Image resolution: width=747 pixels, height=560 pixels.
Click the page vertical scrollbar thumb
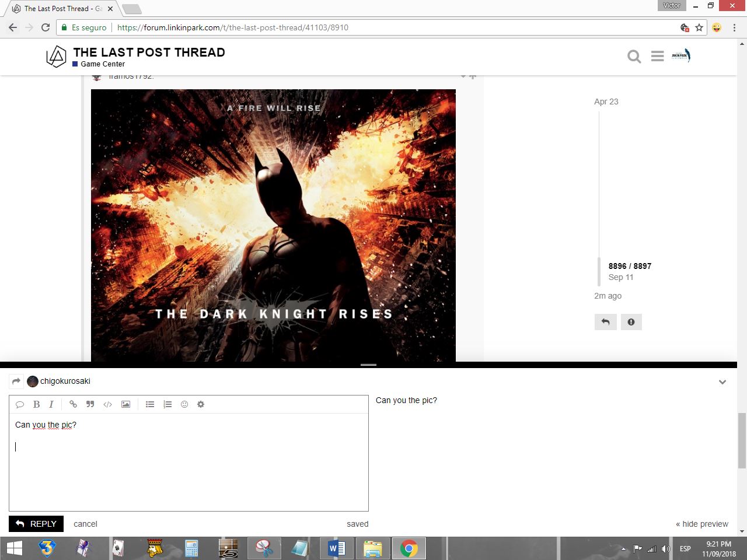[742, 440]
